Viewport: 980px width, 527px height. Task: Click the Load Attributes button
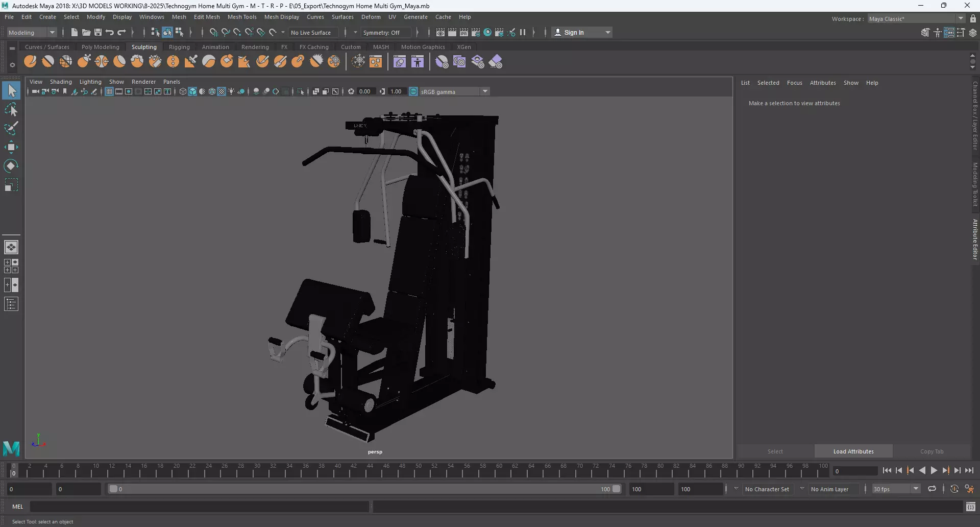(853, 451)
